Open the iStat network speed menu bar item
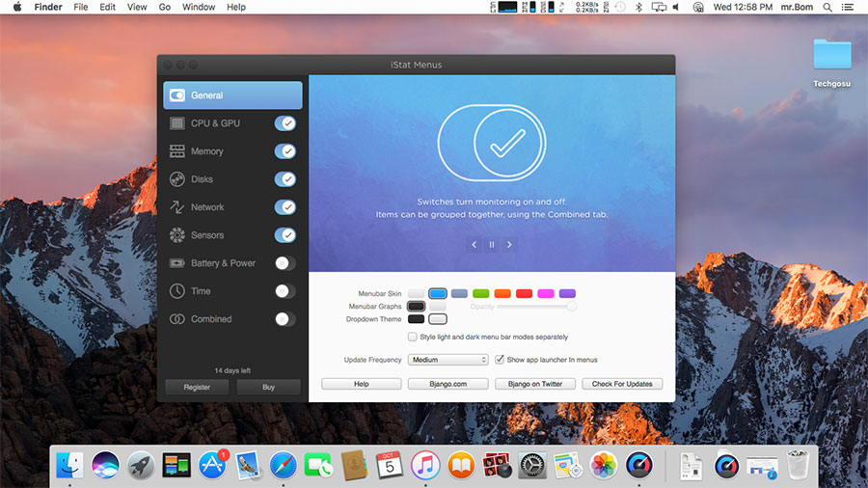Viewport: 868px width, 488px height. [x=586, y=7]
